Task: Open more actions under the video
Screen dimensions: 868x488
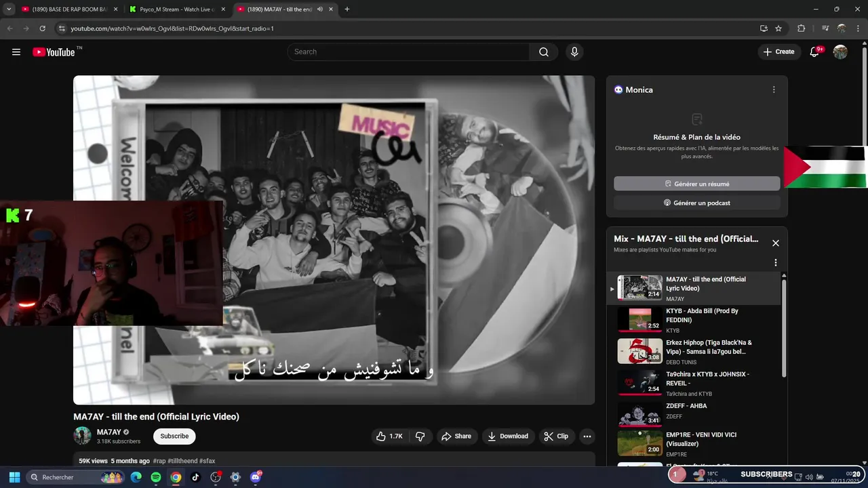Action: coord(587,436)
